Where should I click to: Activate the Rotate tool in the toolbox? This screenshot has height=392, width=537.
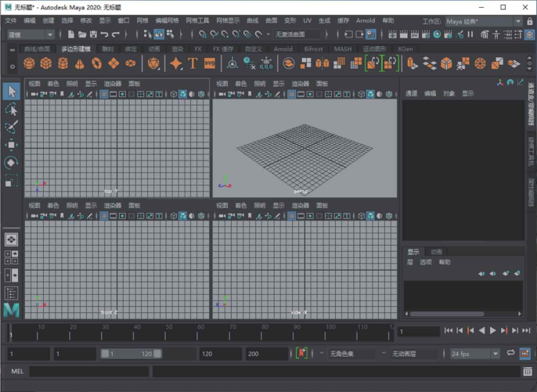11,163
